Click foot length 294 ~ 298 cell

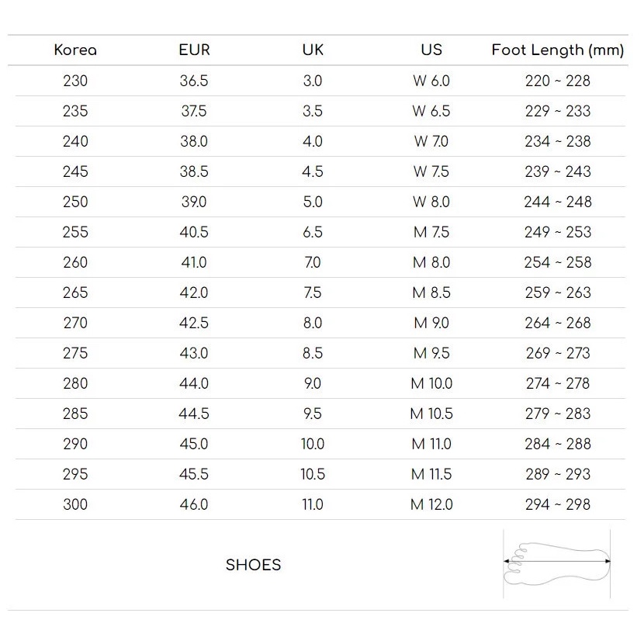point(557,504)
